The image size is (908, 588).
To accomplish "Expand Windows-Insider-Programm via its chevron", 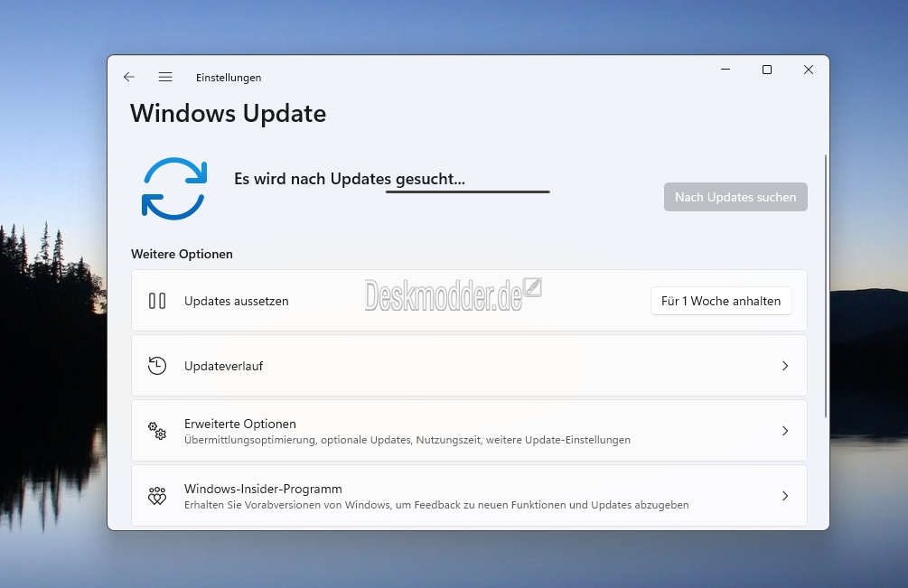I will pyautogui.click(x=785, y=496).
